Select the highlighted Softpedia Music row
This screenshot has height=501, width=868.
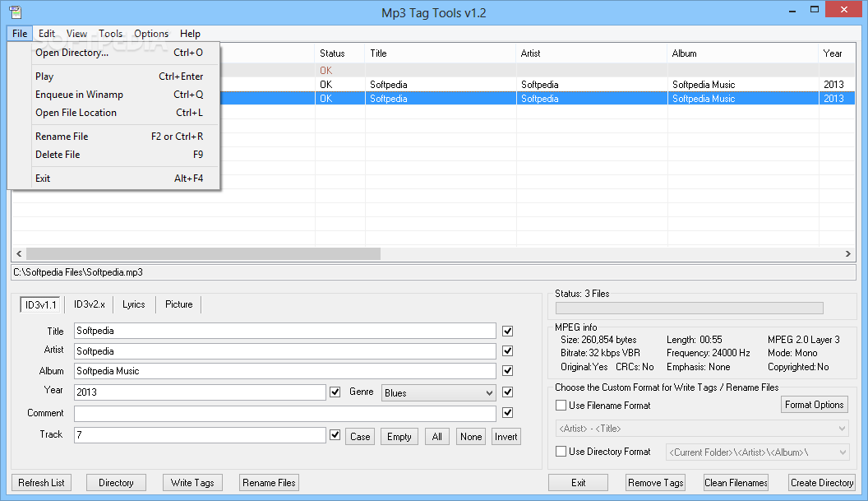(x=538, y=99)
